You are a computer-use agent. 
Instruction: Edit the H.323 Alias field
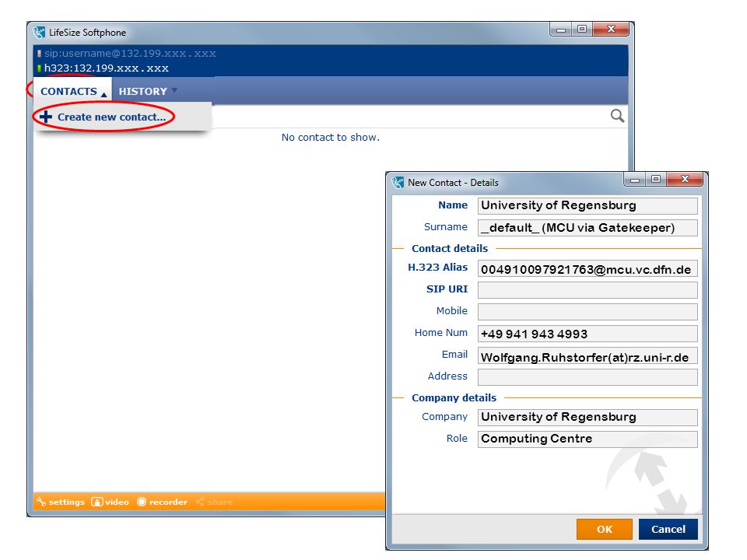pyautogui.click(x=587, y=268)
